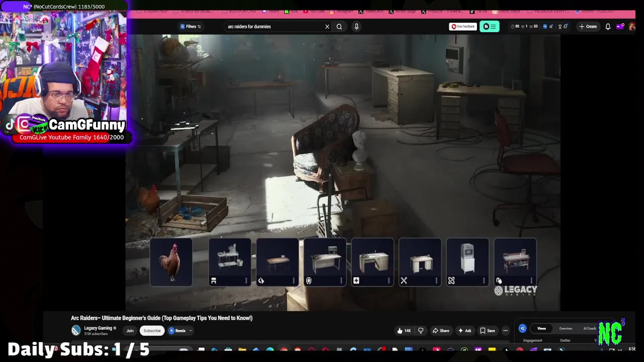Select the Views tab in extension panel
The width and height of the screenshot is (644, 362).
click(541, 328)
